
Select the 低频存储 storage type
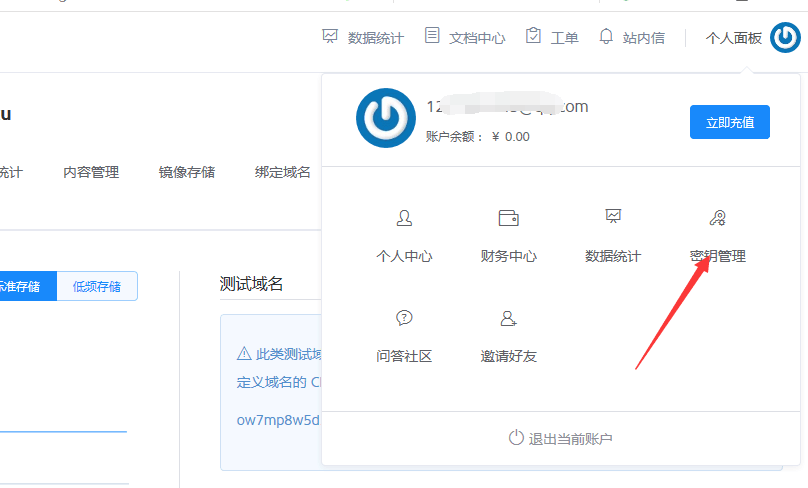point(97,286)
